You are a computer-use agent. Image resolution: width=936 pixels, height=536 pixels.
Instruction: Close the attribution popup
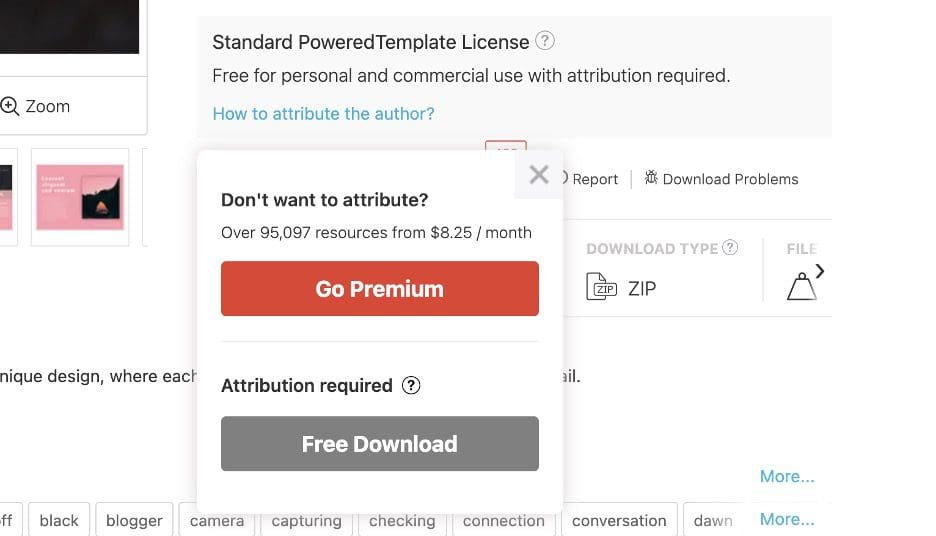[539, 175]
